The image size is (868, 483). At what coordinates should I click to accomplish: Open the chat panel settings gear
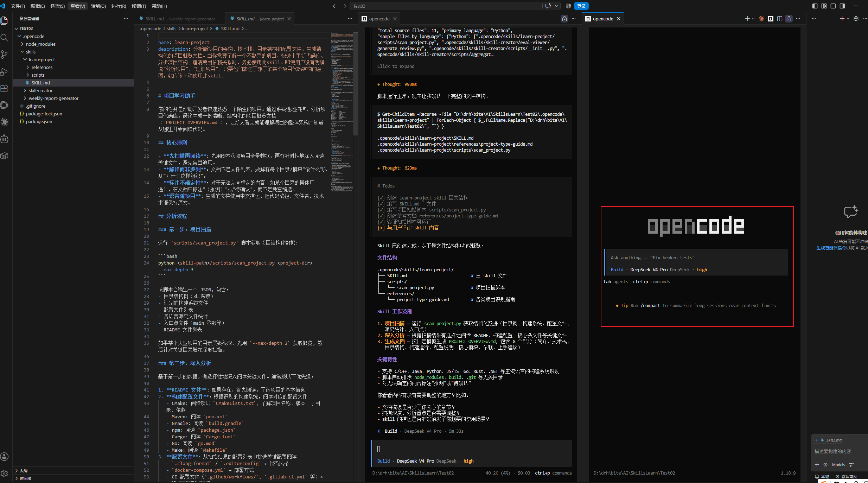point(856,19)
